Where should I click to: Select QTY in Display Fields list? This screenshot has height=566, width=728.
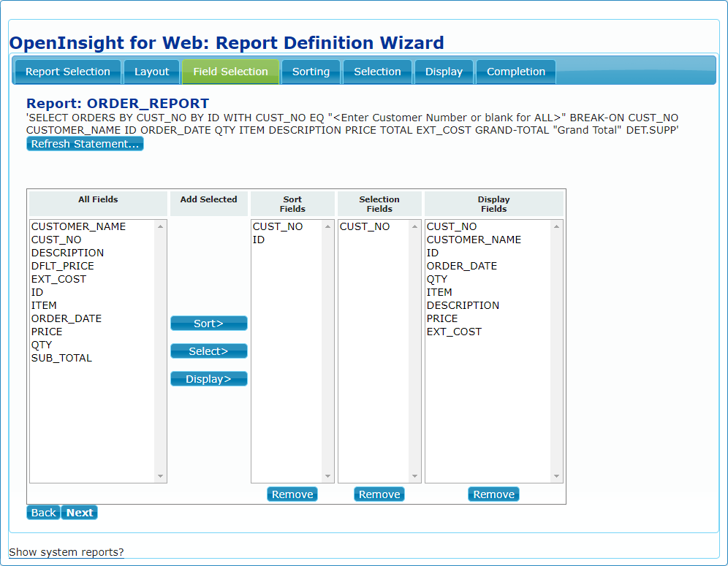[488, 279]
